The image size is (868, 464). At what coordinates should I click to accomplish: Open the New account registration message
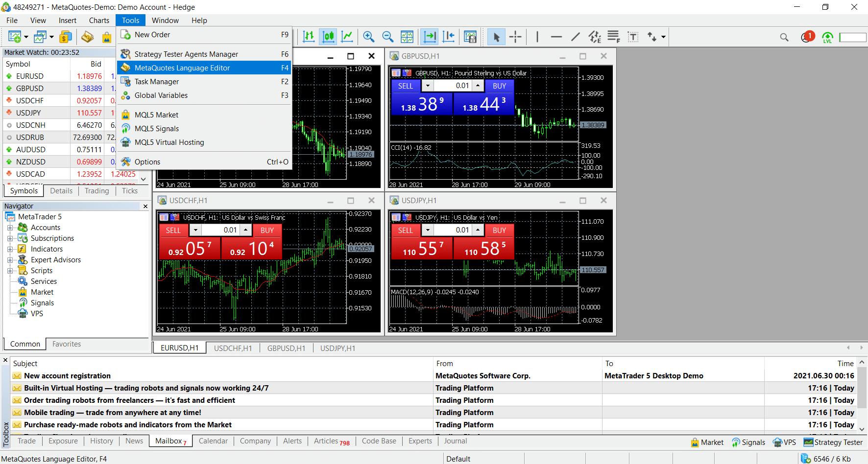coord(67,376)
